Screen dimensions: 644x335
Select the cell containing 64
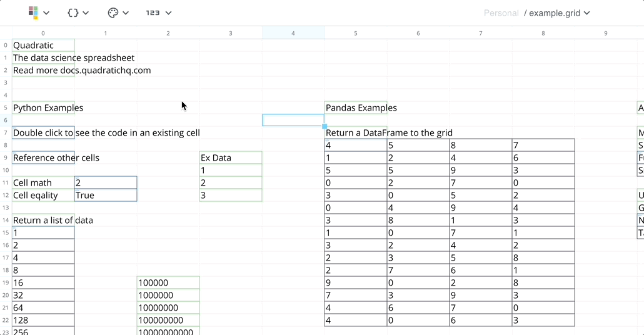pos(43,307)
